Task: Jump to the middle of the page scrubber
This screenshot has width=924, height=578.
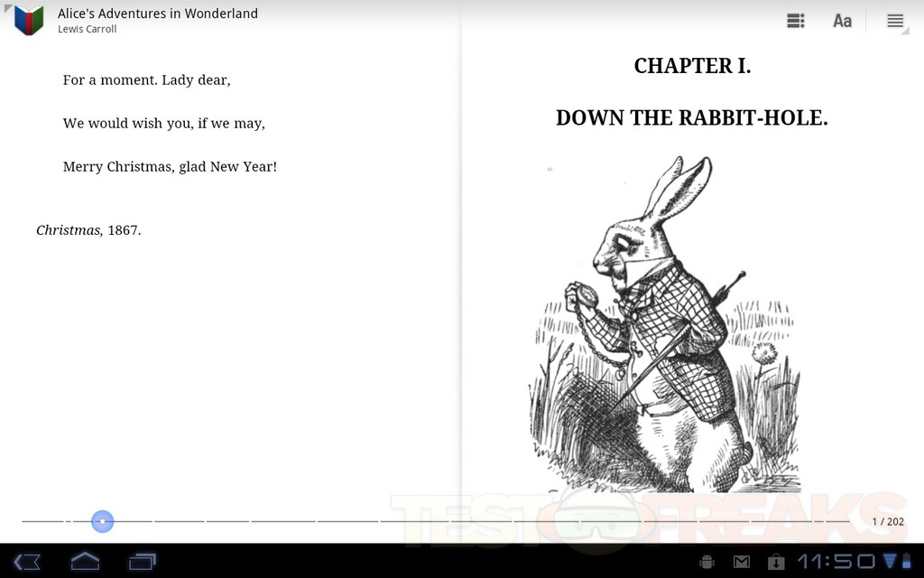Action: [435, 521]
